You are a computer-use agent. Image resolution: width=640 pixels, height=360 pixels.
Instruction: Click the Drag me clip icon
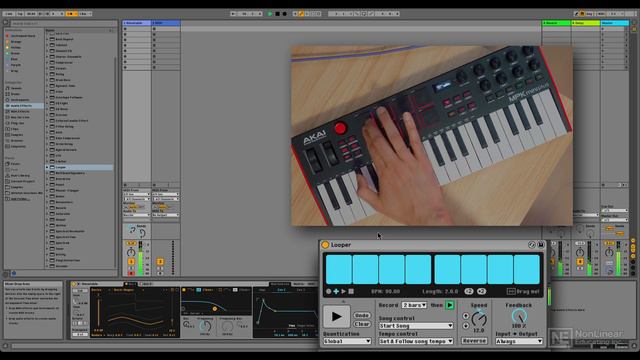tap(511, 291)
